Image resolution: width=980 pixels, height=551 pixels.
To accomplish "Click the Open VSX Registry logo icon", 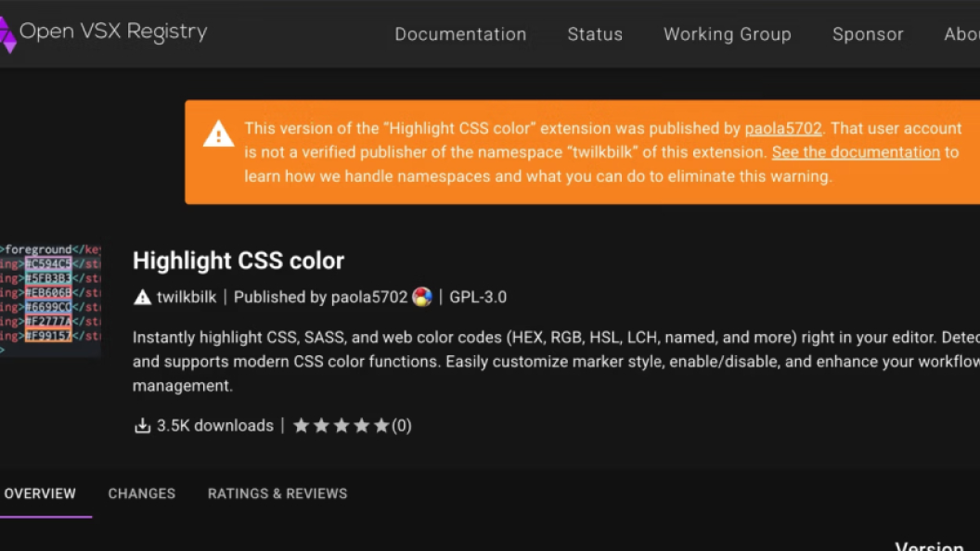I will coord(7,33).
